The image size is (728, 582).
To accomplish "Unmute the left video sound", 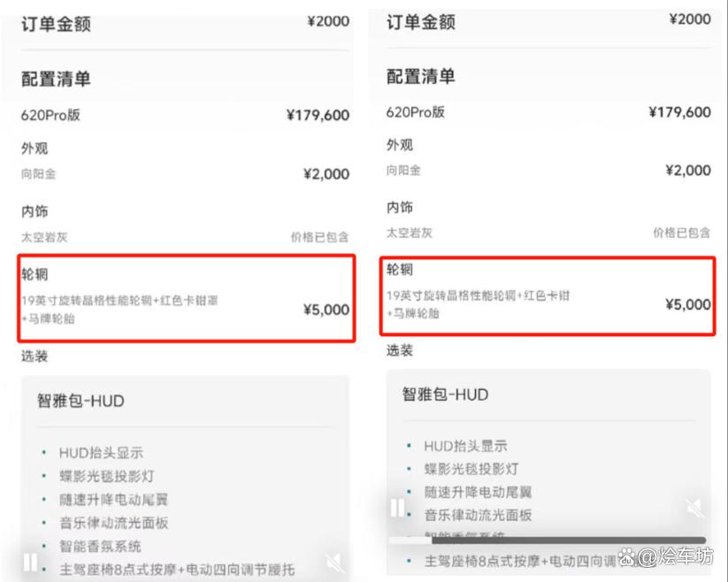I will pos(335,563).
